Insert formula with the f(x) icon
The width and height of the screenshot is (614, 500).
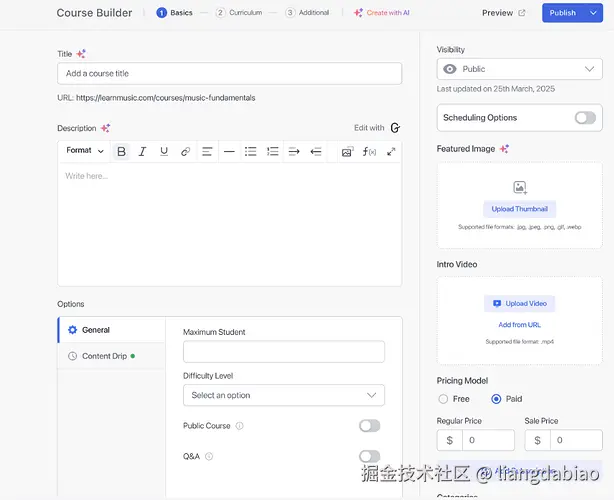pyautogui.click(x=369, y=152)
